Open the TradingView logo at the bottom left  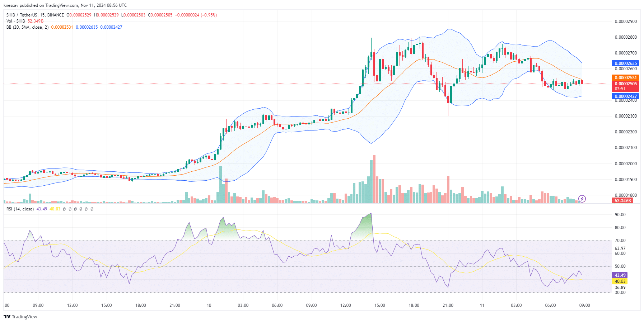[20, 317]
